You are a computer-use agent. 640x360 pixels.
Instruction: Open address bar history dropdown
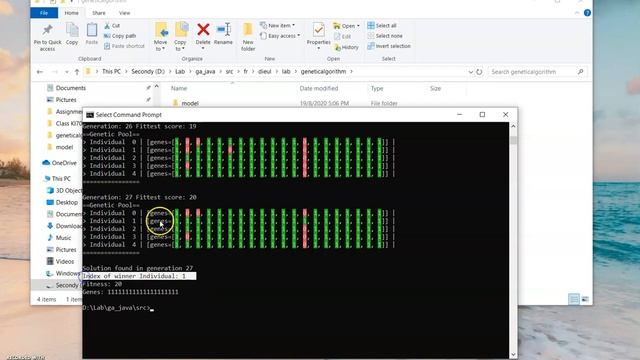(471, 72)
